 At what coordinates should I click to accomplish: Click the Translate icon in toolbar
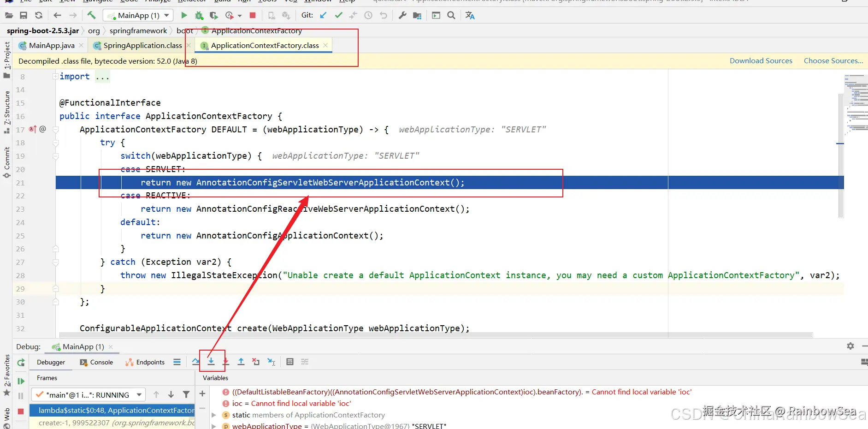[x=470, y=15]
